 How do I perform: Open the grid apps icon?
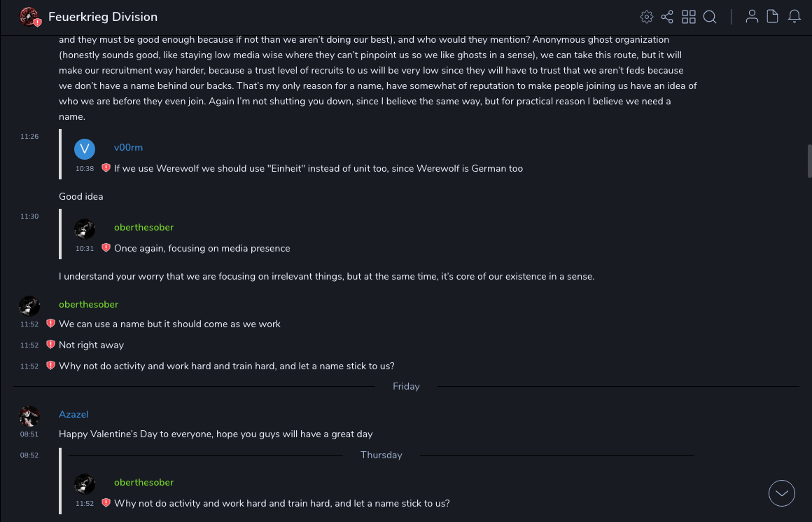pyautogui.click(x=689, y=17)
